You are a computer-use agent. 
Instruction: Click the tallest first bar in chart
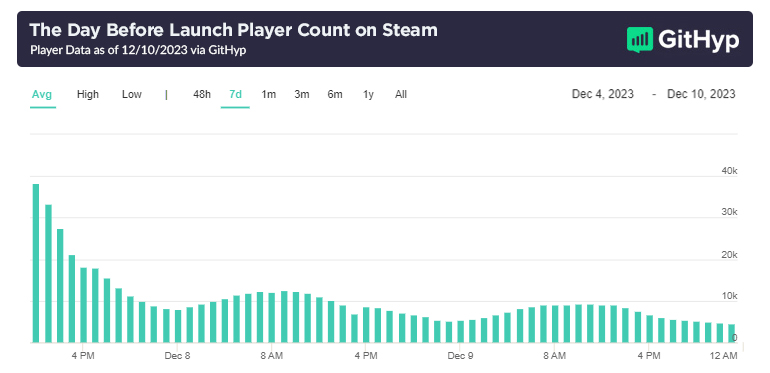pyautogui.click(x=36, y=263)
